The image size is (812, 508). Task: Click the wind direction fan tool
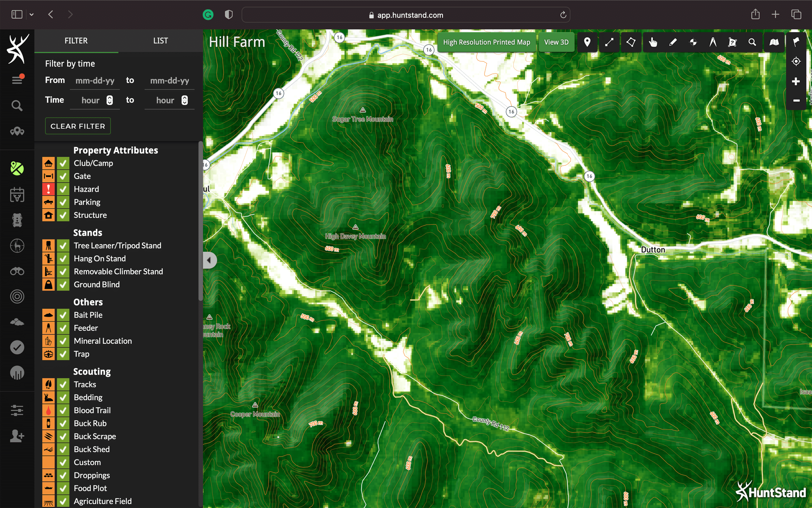[693, 42]
